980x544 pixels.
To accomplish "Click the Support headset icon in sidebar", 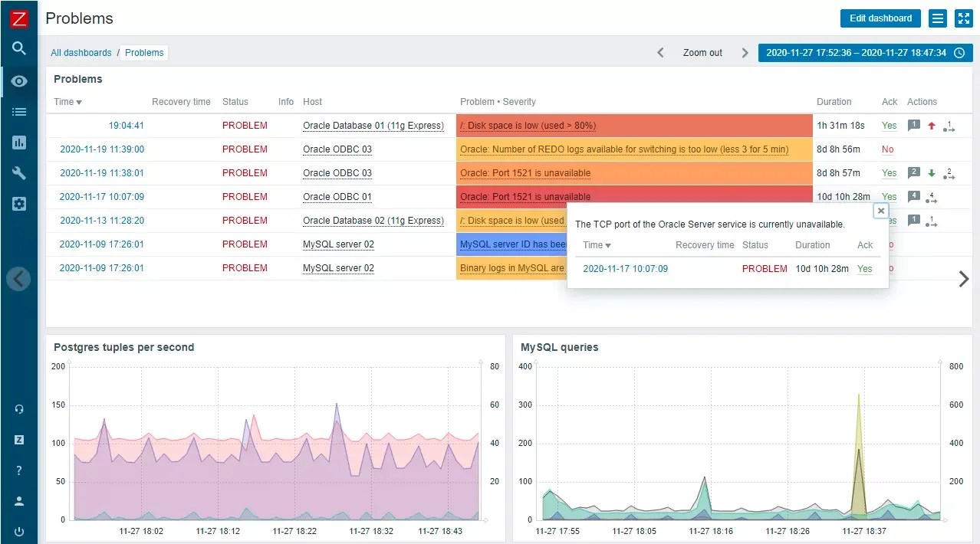I will [18, 408].
